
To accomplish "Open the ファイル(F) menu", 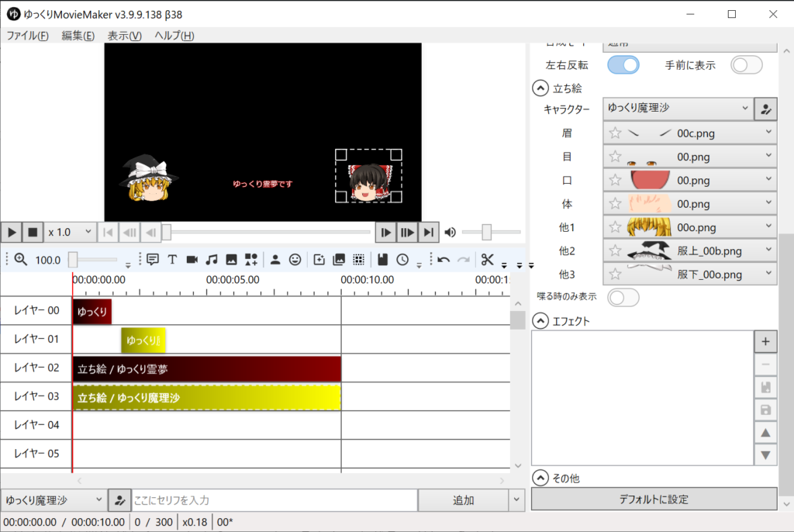I will tap(27, 36).
